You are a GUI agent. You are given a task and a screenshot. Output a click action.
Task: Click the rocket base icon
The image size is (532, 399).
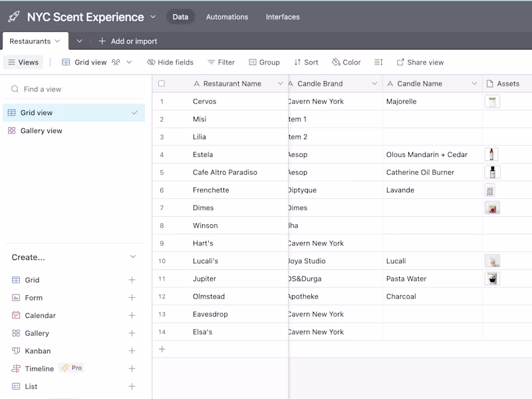(14, 17)
